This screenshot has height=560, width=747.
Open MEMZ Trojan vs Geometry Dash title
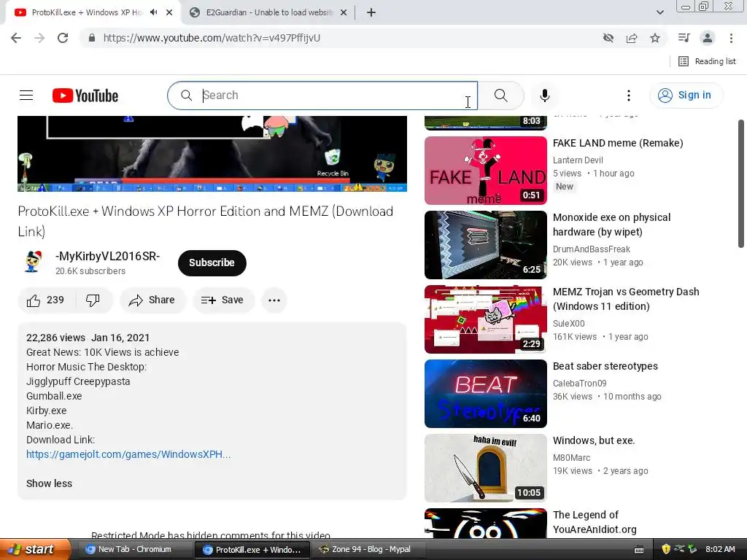point(625,298)
